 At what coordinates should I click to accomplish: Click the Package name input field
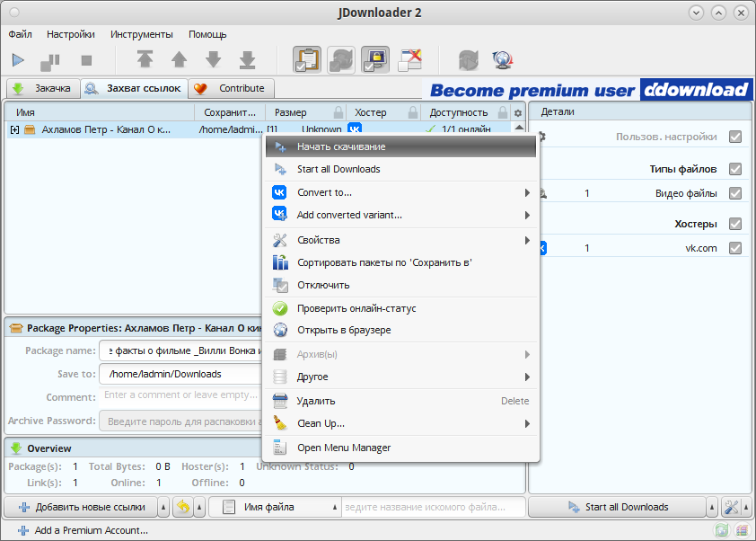click(181, 350)
